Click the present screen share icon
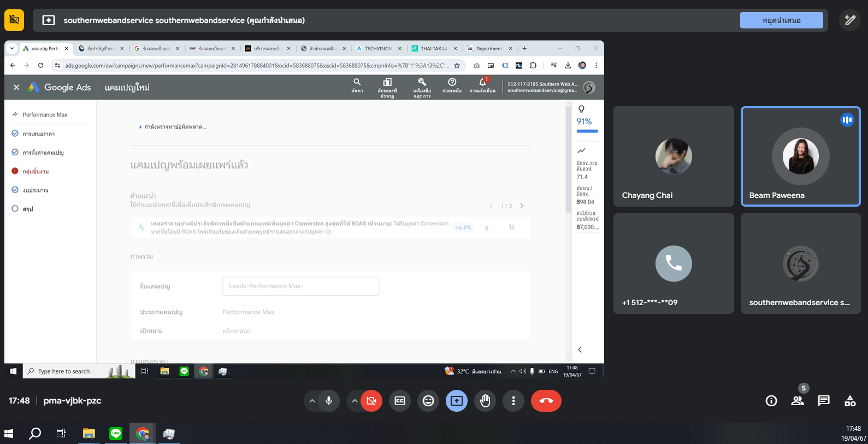Screen dimensions: 868x444 point(457,401)
